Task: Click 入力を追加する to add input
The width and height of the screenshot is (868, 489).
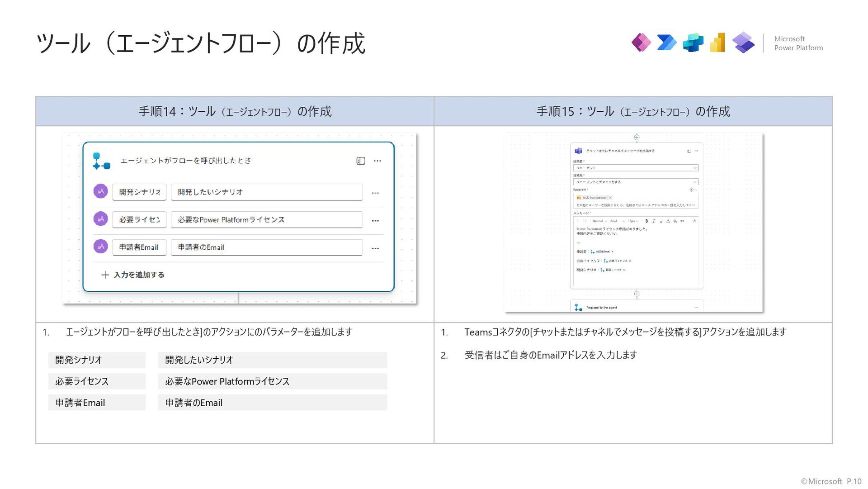Action: coord(133,275)
